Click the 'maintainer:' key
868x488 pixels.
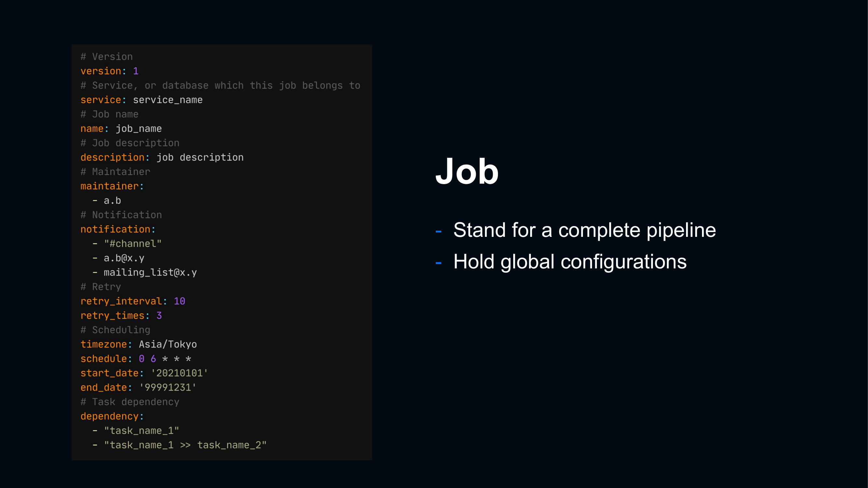[112, 186]
